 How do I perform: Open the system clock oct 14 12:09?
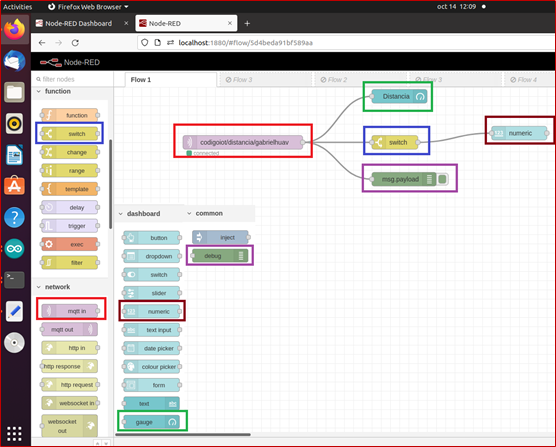(x=456, y=7)
